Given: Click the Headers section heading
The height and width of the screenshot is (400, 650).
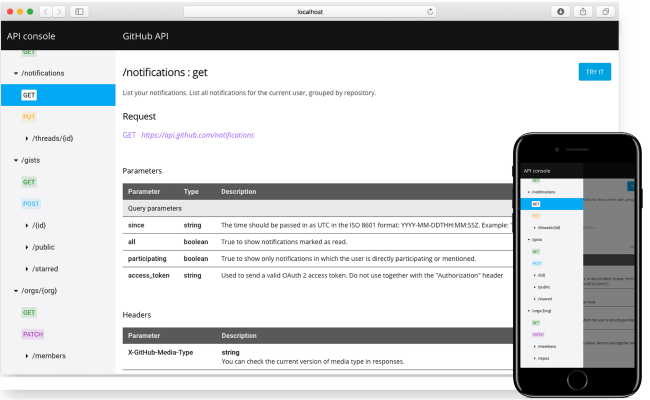Looking at the screenshot, I should (137, 315).
